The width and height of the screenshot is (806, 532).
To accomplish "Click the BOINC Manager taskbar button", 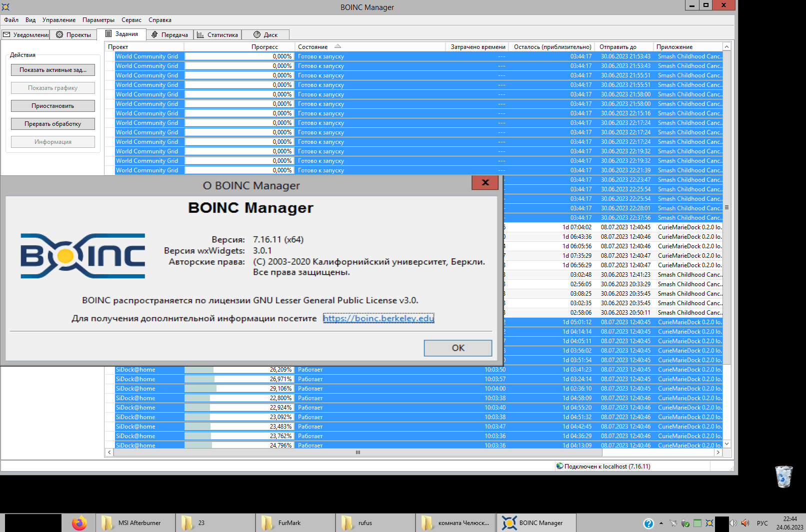I will (x=536, y=523).
